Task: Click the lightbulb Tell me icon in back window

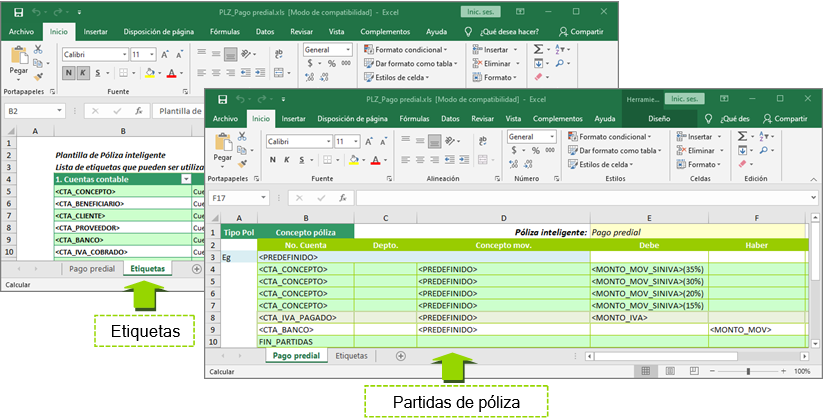Action: coord(469,32)
